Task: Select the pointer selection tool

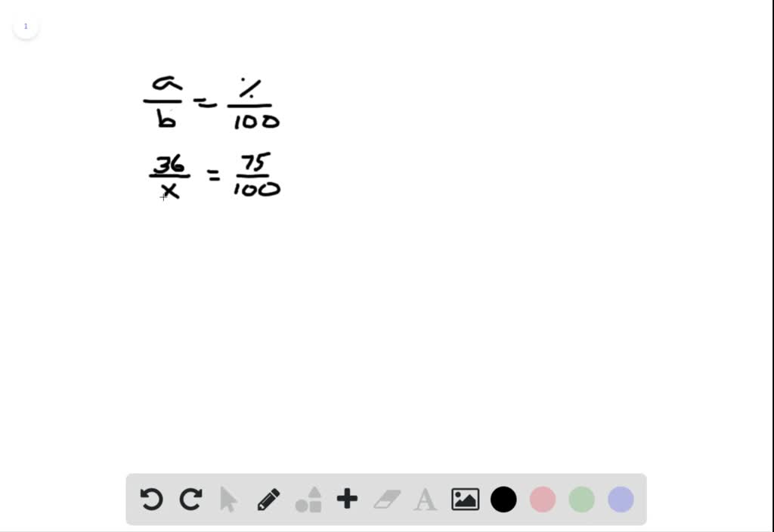Action: point(228,499)
